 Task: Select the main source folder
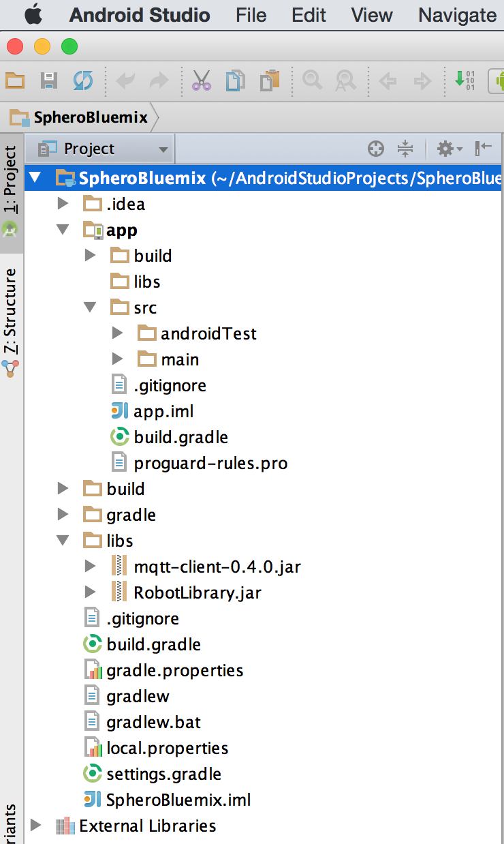click(168, 359)
